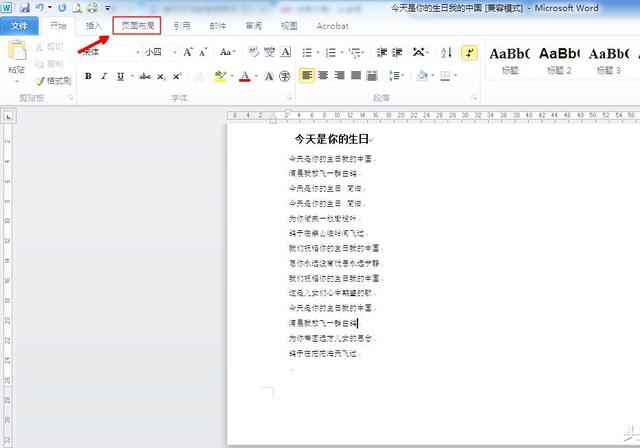Open the Font dialog launcher
Image resolution: width=640 pixels, height=448 pixels.
[289, 98]
